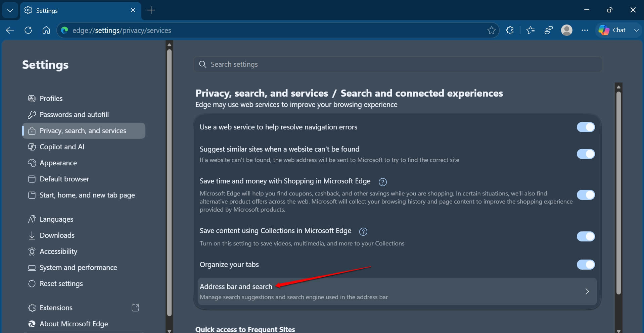The image size is (644, 333).
Task: Click the Appearance palette icon in sidebar
Action: point(32,163)
